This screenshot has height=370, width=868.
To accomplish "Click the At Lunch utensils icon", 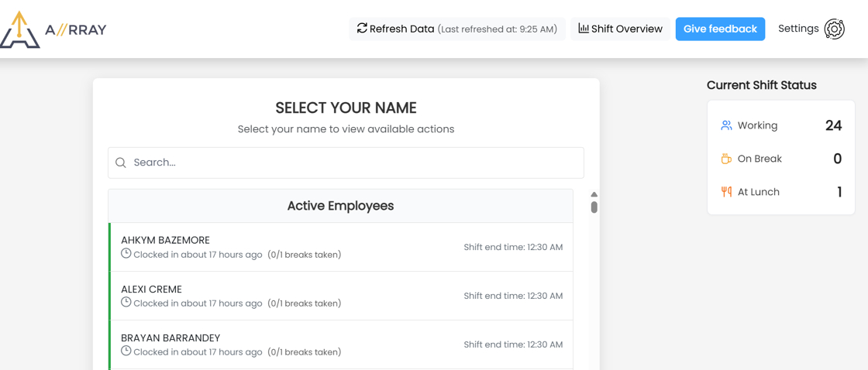I will [726, 192].
